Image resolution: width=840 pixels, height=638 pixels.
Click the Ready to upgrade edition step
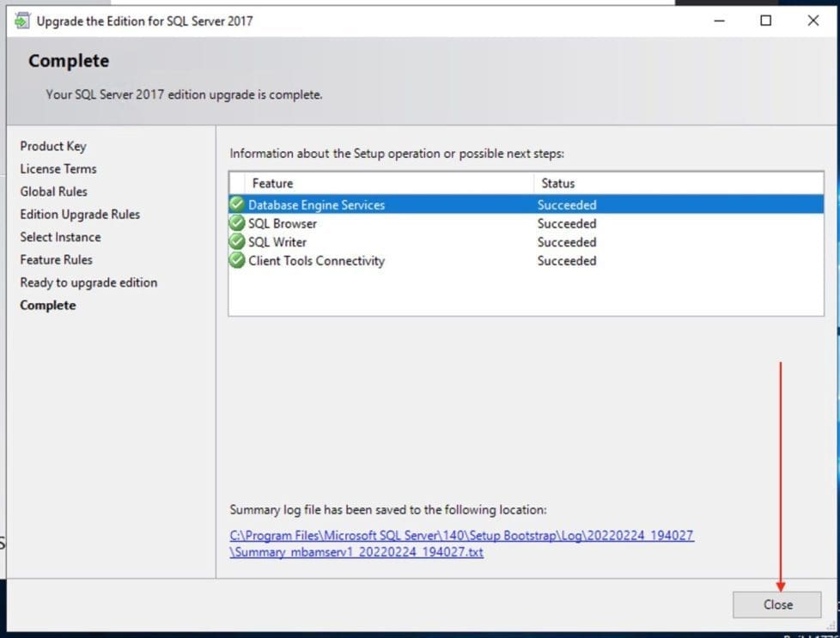click(x=88, y=283)
